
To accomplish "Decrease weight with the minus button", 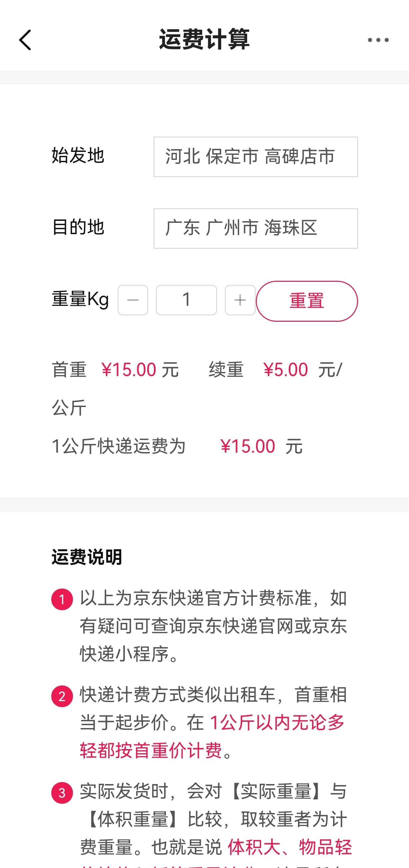I will pyautogui.click(x=133, y=300).
